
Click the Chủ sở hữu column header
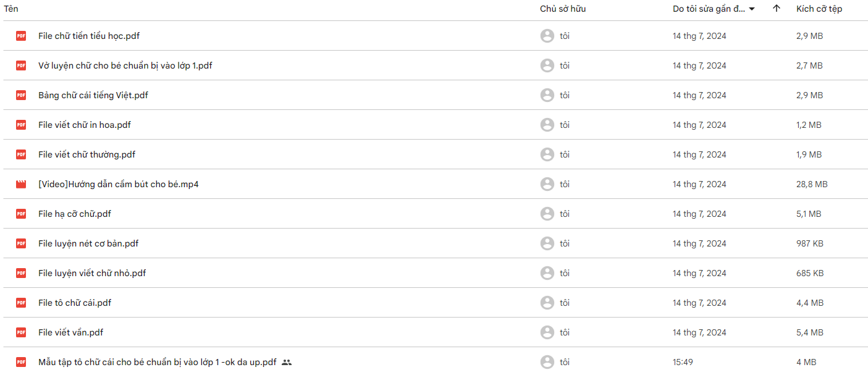[x=563, y=9]
